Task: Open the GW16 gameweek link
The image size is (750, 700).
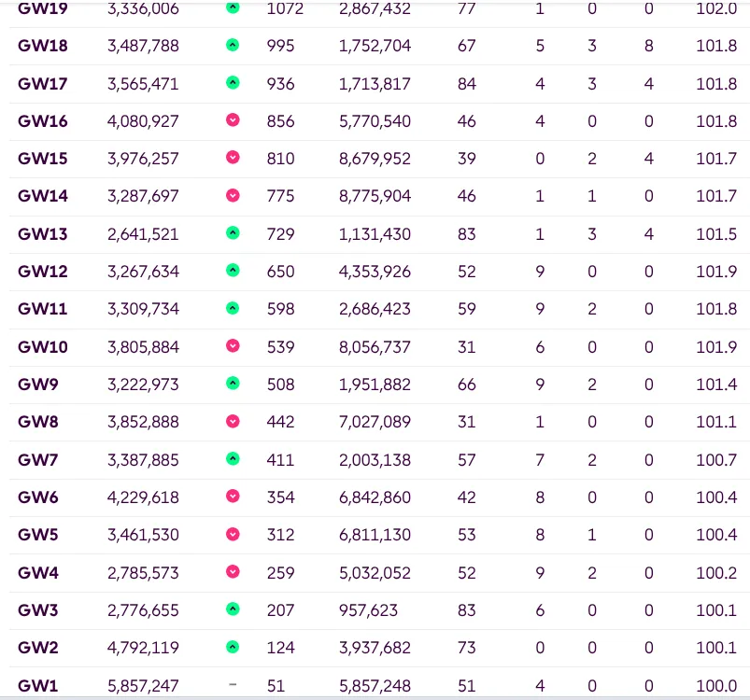Action: (43, 121)
